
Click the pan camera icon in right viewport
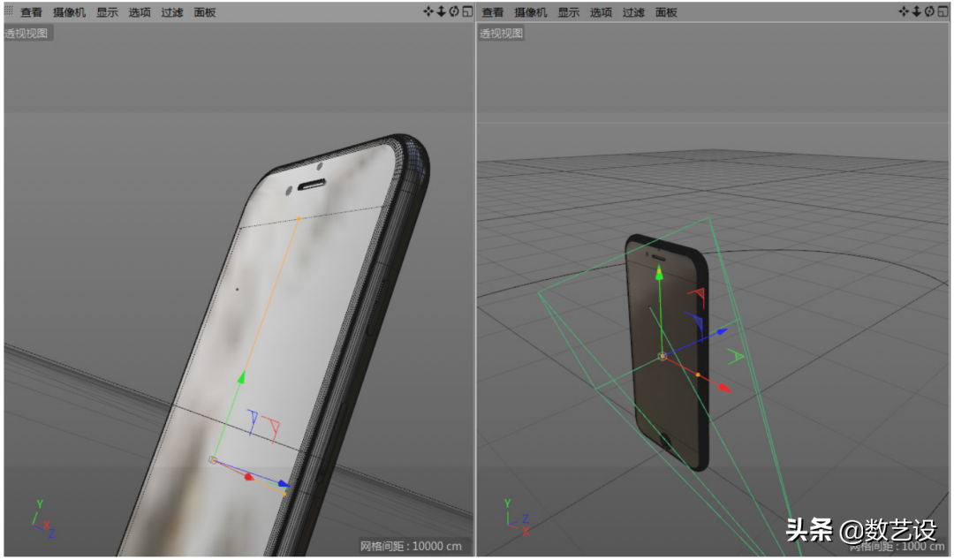(904, 11)
